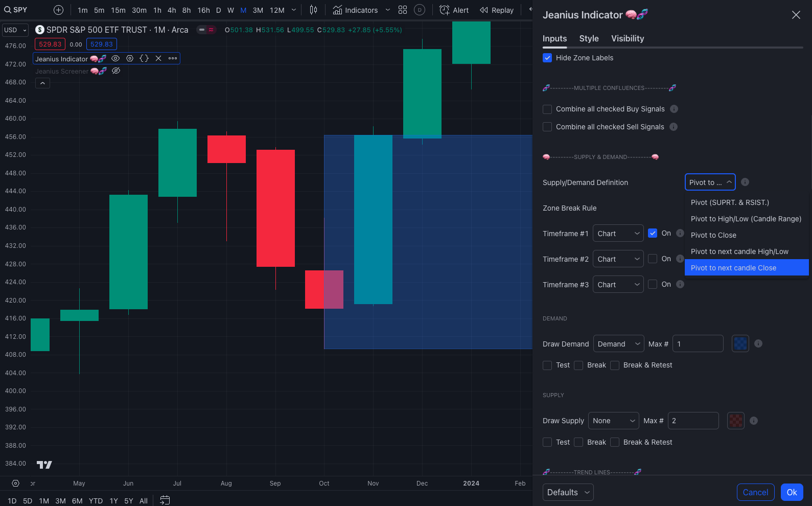Show info for Timeframe #1
The width and height of the screenshot is (812, 506).
(x=680, y=233)
